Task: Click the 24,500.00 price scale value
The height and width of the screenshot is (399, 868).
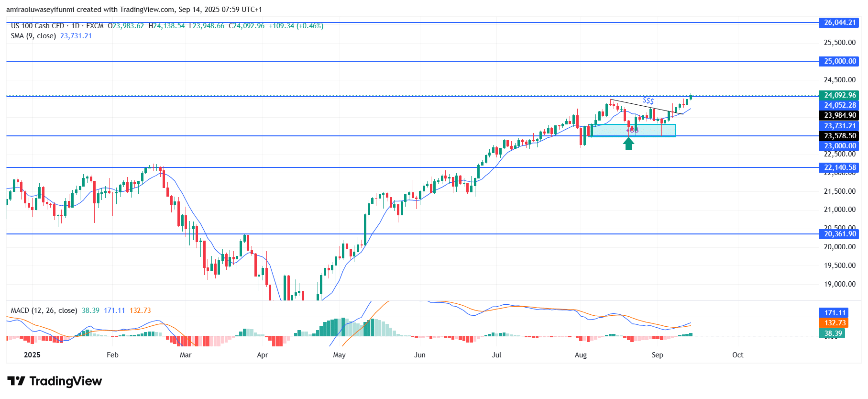Action: coord(839,80)
